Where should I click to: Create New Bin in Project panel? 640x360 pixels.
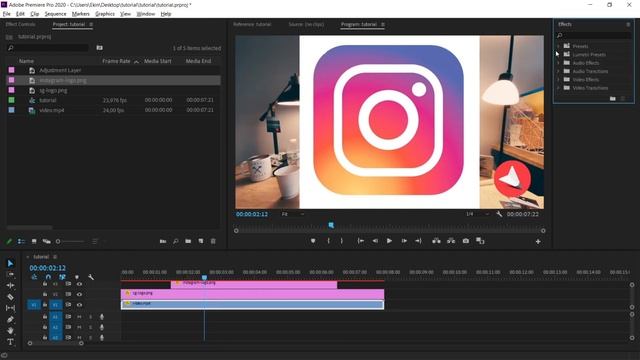click(x=188, y=242)
